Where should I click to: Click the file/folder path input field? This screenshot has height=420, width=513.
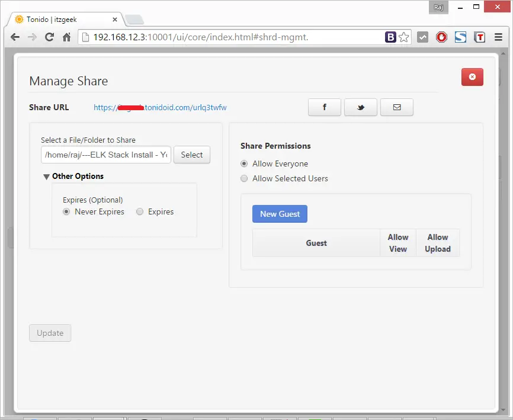106,155
